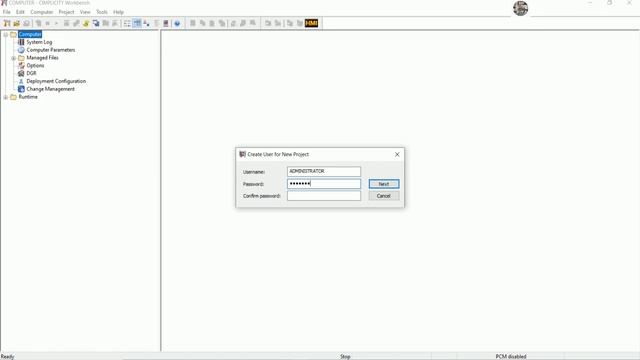The width and height of the screenshot is (640, 360).
Task: Click the blue cascading-windows toolbar icon
Action: (x=96, y=23)
